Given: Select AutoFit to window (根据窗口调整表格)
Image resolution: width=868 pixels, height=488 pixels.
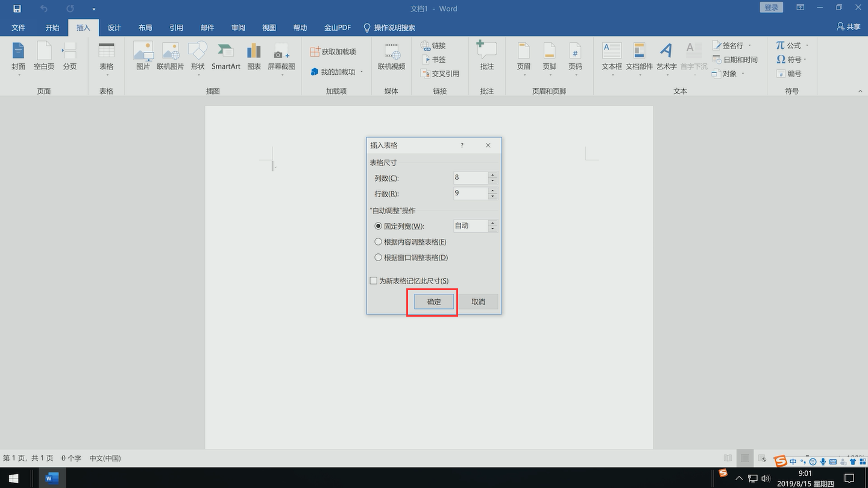Looking at the screenshot, I should coord(411,258).
